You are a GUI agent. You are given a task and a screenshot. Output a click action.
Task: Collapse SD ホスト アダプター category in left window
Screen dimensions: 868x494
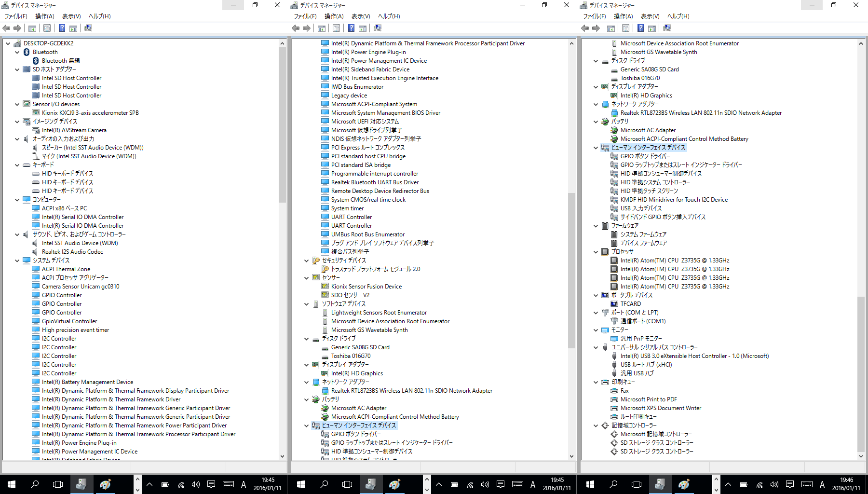pyautogui.click(x=17, y=69)
